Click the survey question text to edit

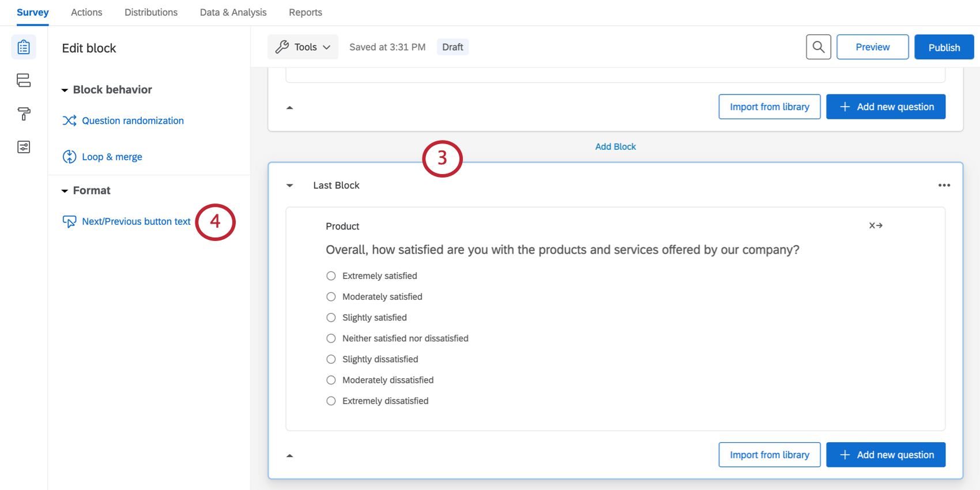tap(562, 250)
